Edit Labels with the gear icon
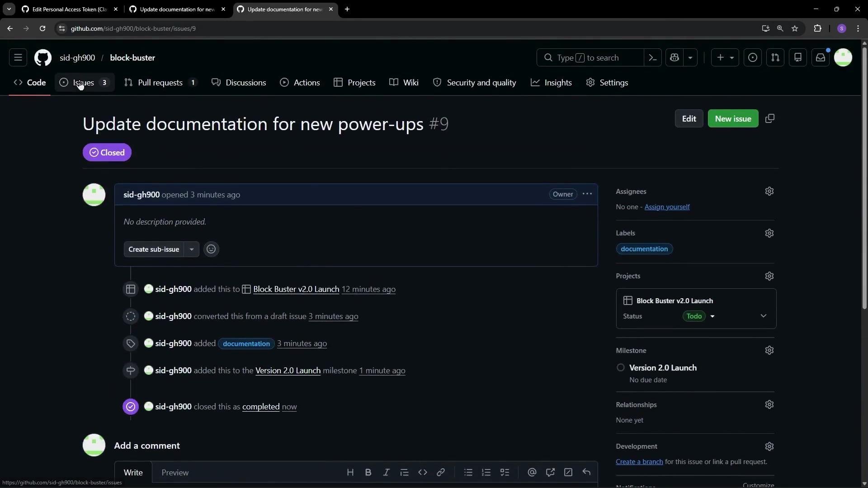Viewport: 868px width, 488px height. (x=769, y=233)
